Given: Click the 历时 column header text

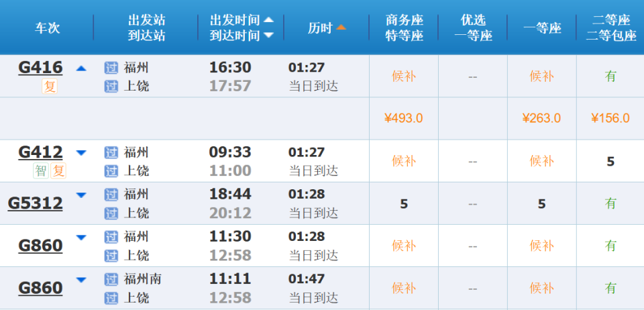Looking at the screenshot, I should click(x=320, y=28).
